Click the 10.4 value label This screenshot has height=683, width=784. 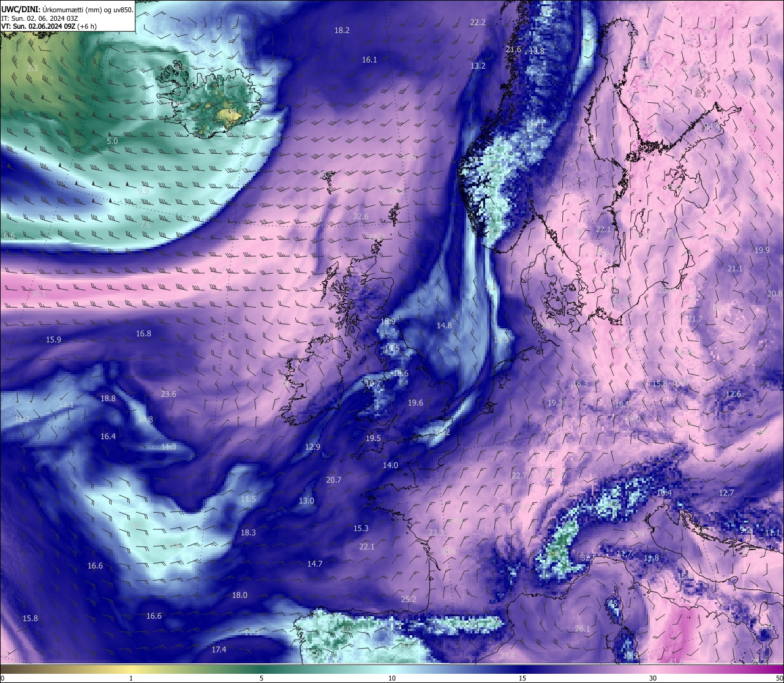tap(664, 492)
